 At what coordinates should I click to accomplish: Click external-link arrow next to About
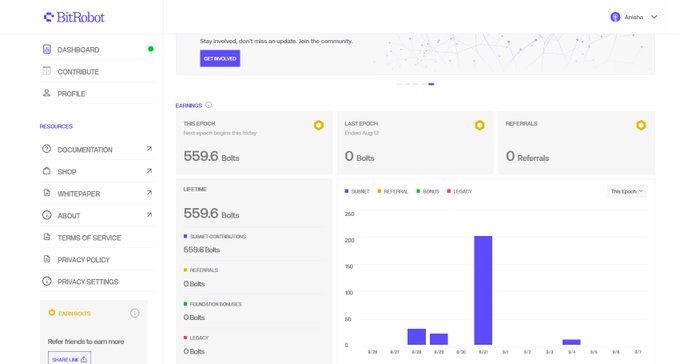[x=149, y=215]
